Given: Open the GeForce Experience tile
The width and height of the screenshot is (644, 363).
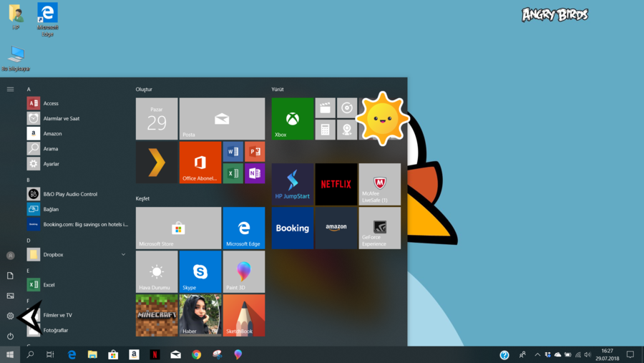Looking at the screenshot, I should coord(379,228).
